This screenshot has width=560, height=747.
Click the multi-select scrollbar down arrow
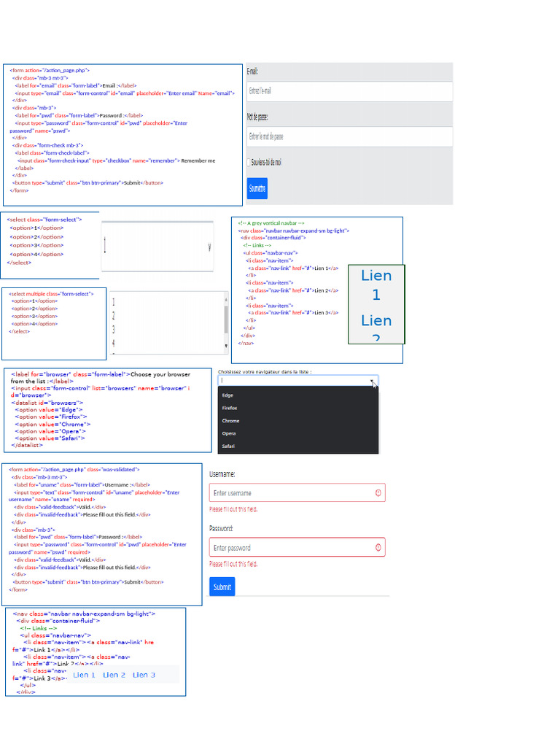pyautogui.click(x=226, y=347)
